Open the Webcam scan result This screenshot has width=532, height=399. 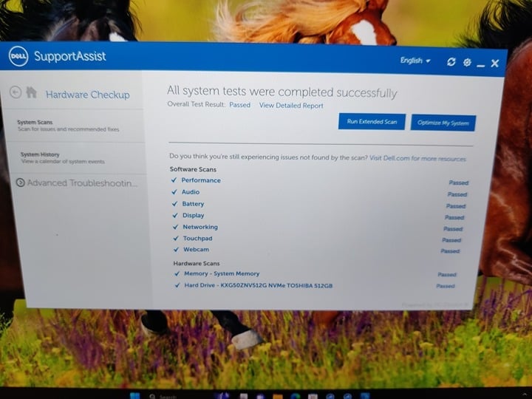tap(196, 250)
